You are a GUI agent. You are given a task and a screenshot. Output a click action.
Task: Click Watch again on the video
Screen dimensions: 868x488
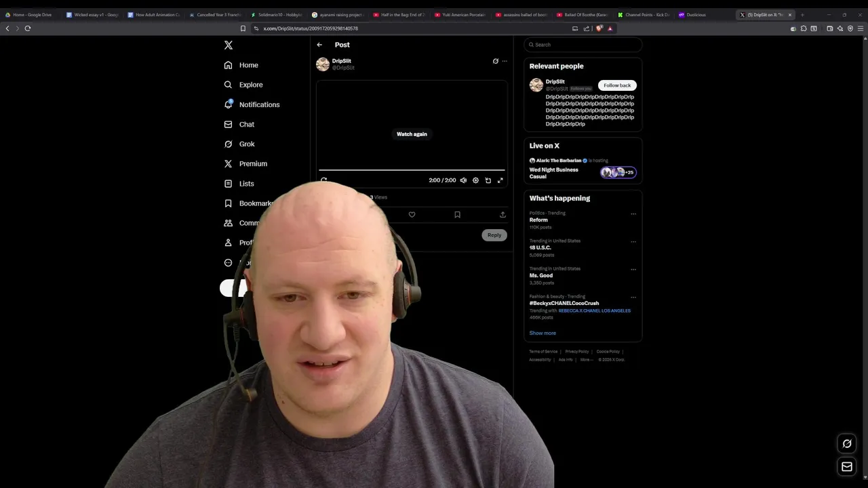tap(412, 134)
